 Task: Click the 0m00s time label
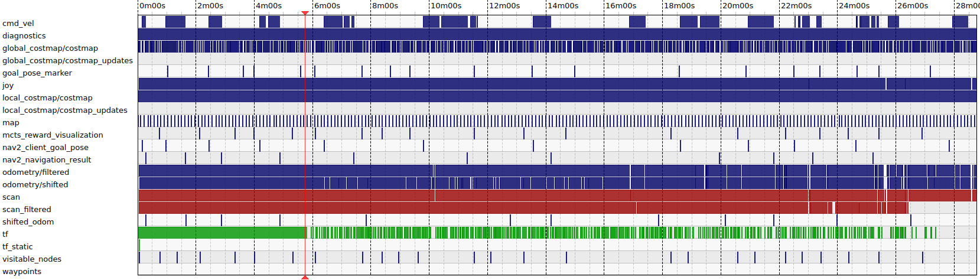[x=153, y=6]
